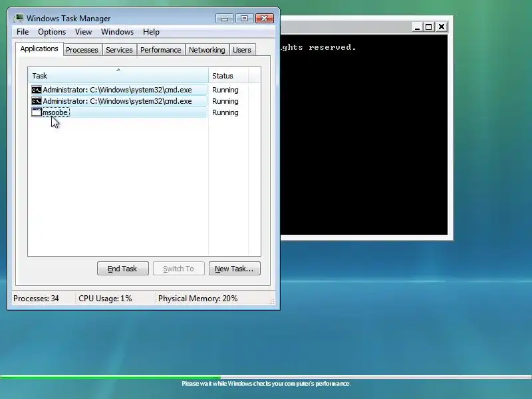Click Running status of msoobe row
Screen dimensions: 532x399
pos(225,112)
